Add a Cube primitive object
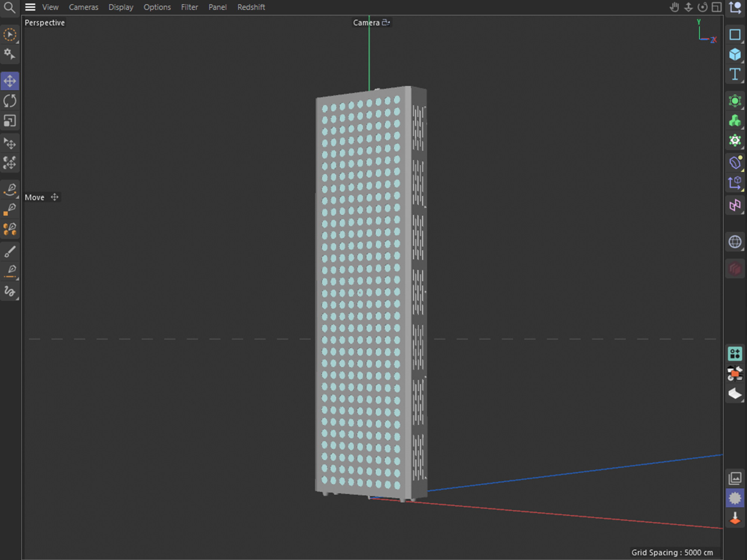 [x=735, y=55]
